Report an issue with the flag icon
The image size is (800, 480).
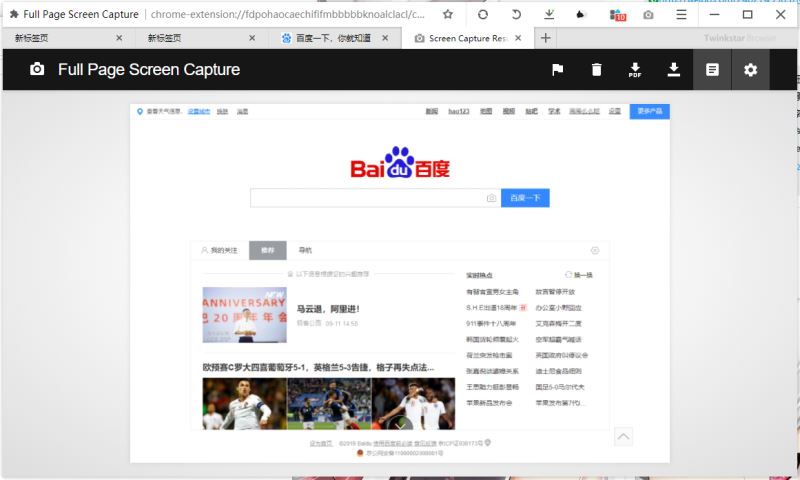tap(558, 69)
